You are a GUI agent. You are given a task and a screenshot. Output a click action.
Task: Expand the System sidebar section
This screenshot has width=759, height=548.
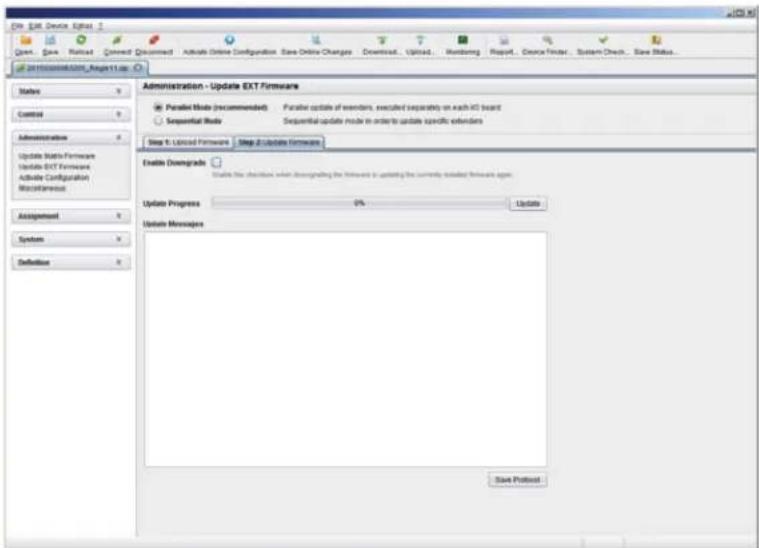pos(71,239)
